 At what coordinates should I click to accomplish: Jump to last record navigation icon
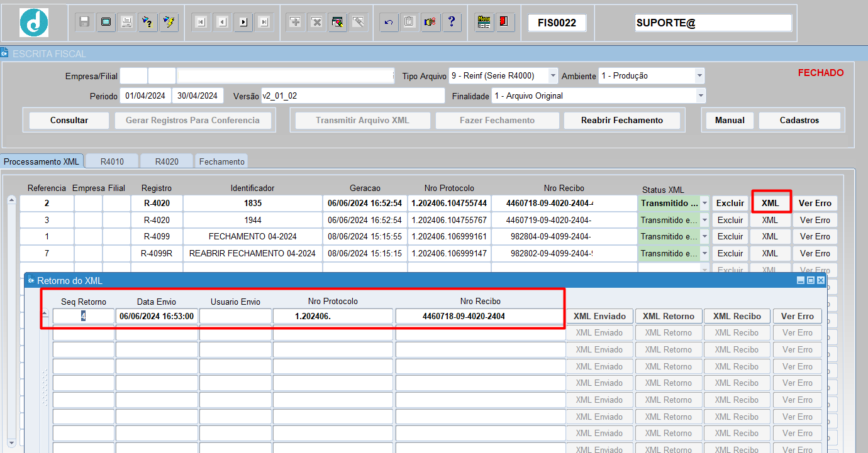pyautogui.click(x=264, y=23)
